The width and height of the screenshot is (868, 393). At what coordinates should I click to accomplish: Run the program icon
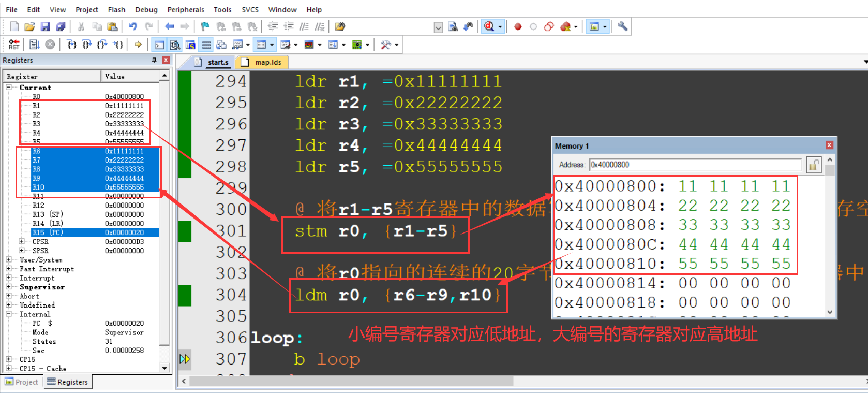pyautogui.click(x=35, y=45)
